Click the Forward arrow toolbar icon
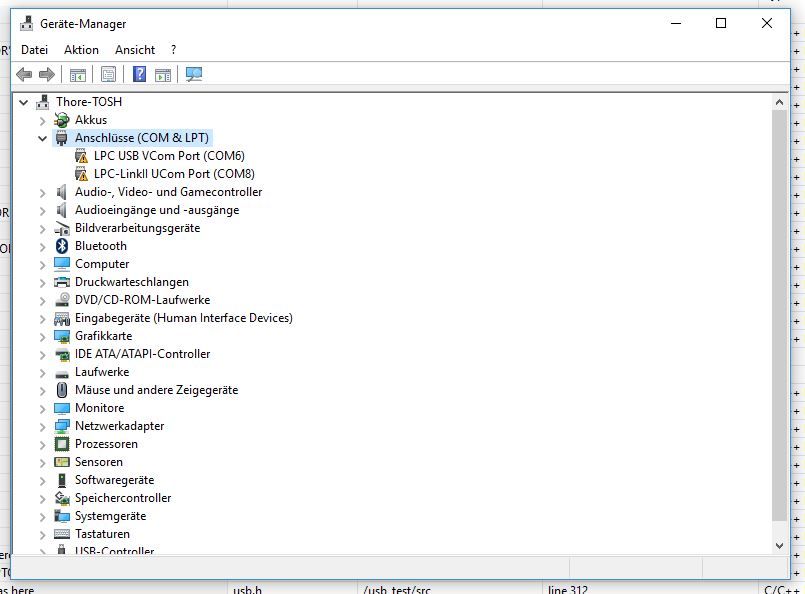The width and height of the screenshot is (805, 594). 47,74
